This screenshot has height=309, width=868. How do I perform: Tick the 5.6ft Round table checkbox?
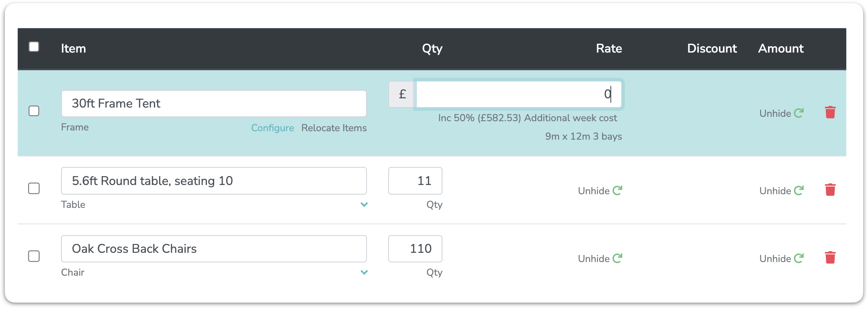34,188
